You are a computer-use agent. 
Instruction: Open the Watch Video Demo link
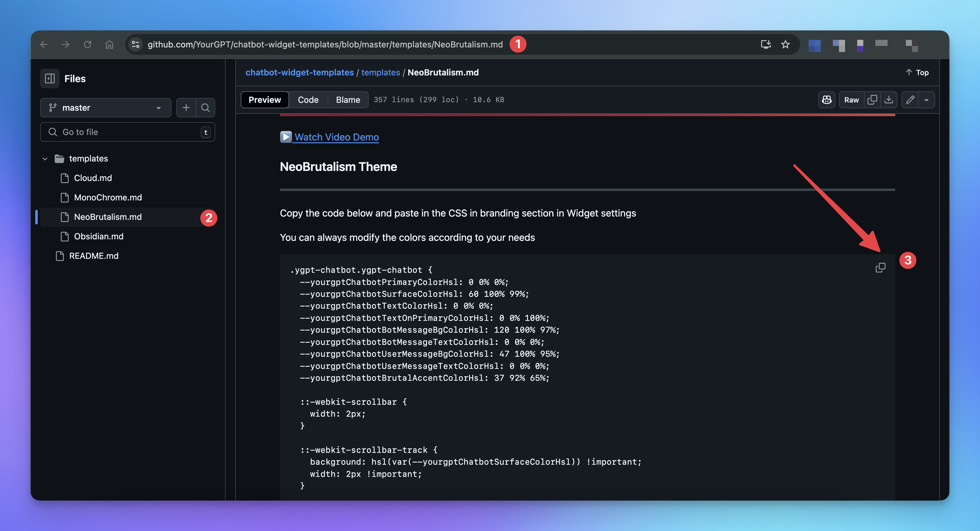[x=330, y=137]
